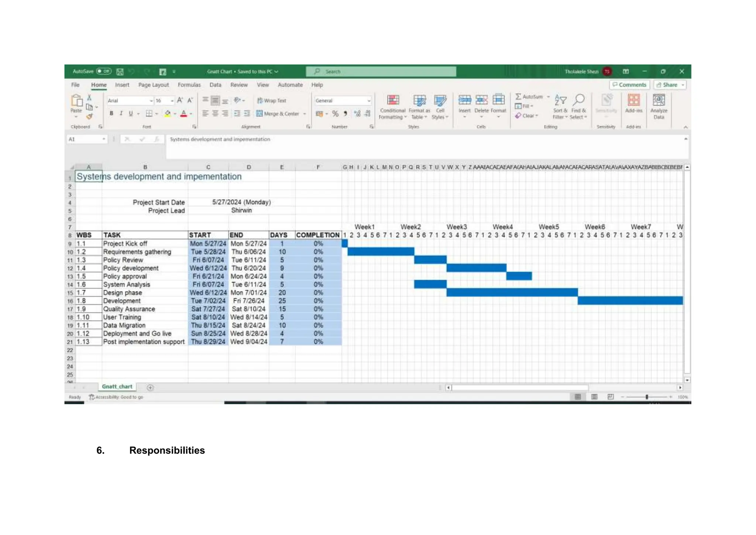
Task: Toggle Wrap Text on selected cell
Action: (272, 100)
